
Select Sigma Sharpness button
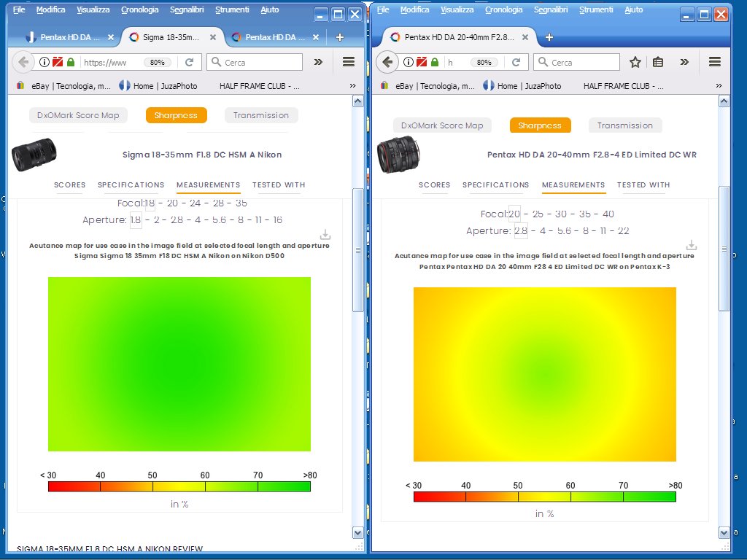(176, 115)
